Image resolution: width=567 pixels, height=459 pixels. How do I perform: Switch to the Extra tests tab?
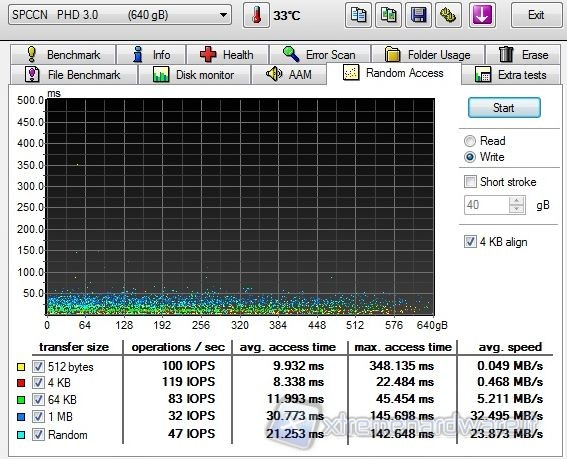[x=511, y=75]
